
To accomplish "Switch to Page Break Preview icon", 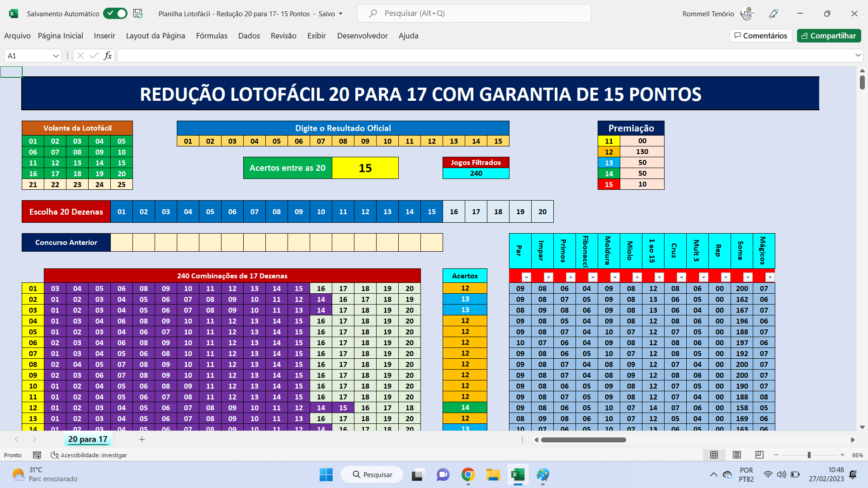I will tap(759, 455).
